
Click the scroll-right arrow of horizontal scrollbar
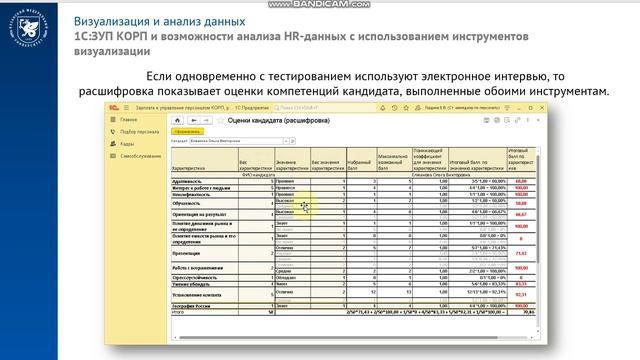[x=532, y=338]
